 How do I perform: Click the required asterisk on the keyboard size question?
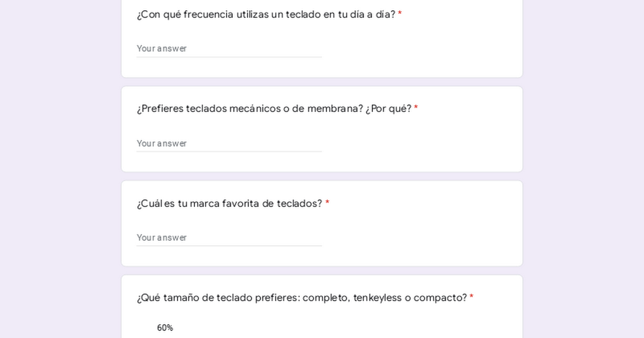472,297
